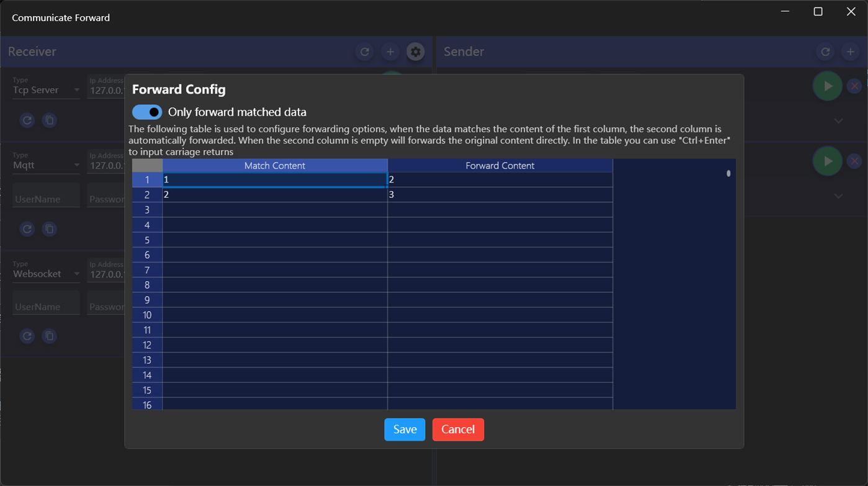Open the Websocket type dropdown
Image resolution: width=868 pixels, height=486 pixels.
47,274
